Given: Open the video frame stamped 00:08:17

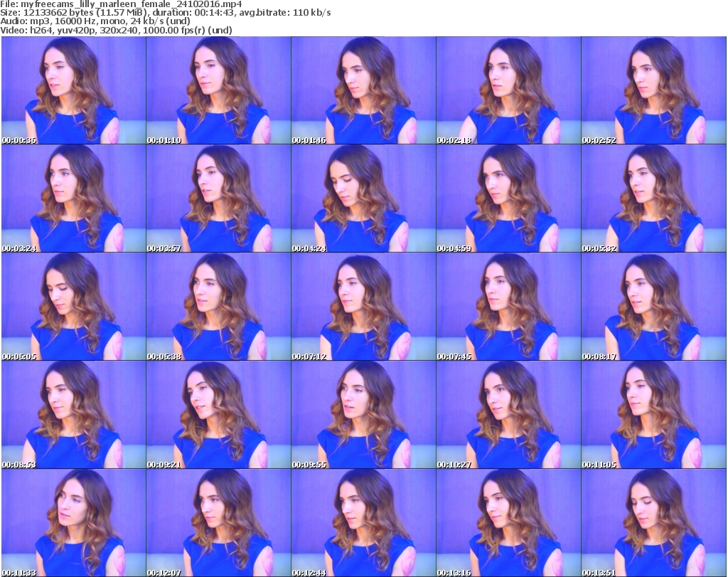Looking at the screenshot, I should 654,307.
